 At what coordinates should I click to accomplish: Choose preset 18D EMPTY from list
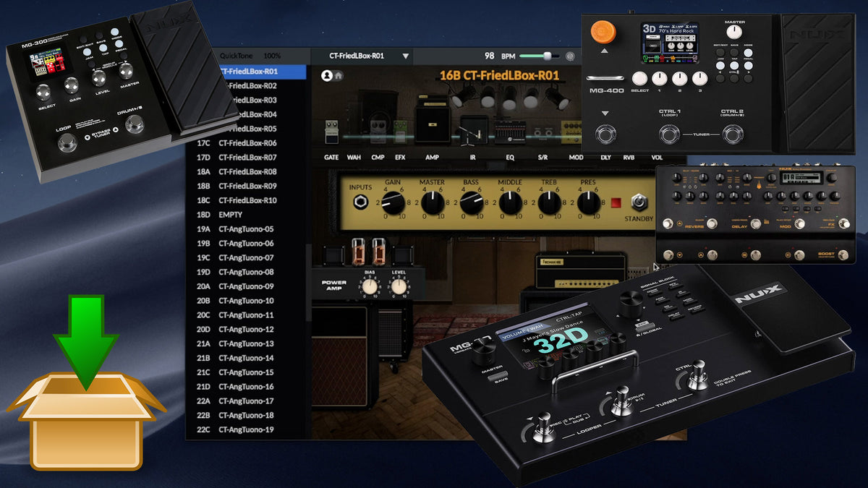point(230,215)
